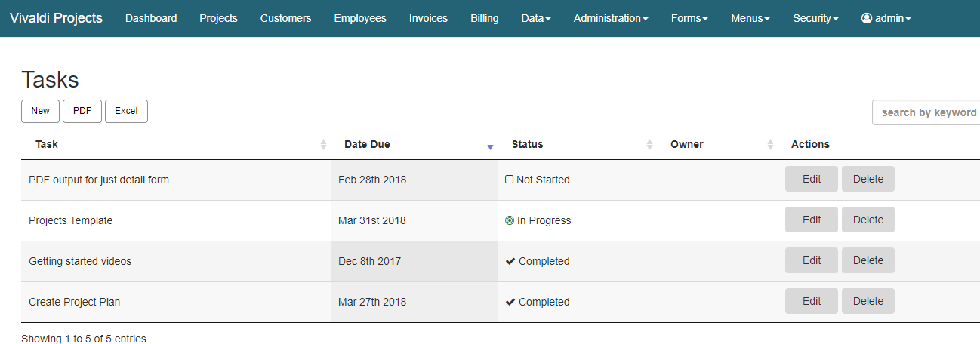
Task: Click the Status column sort arrows icon
Action: click(649, 144)
